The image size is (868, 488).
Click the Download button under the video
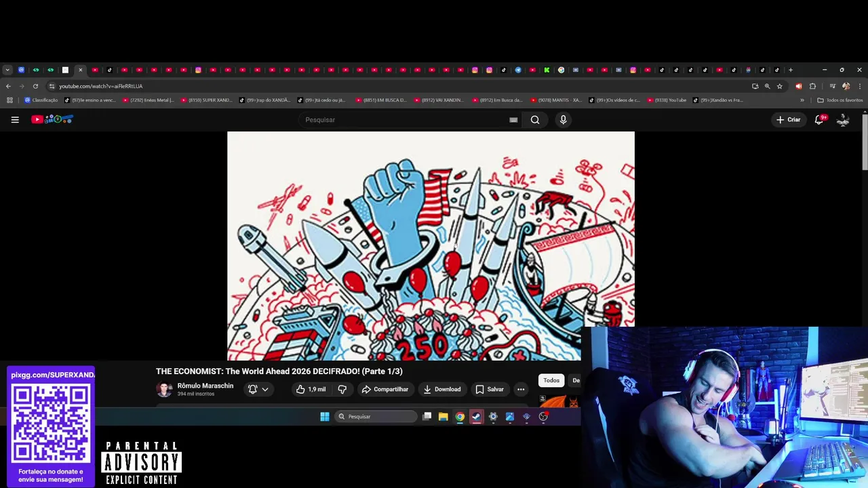point(441,389)
